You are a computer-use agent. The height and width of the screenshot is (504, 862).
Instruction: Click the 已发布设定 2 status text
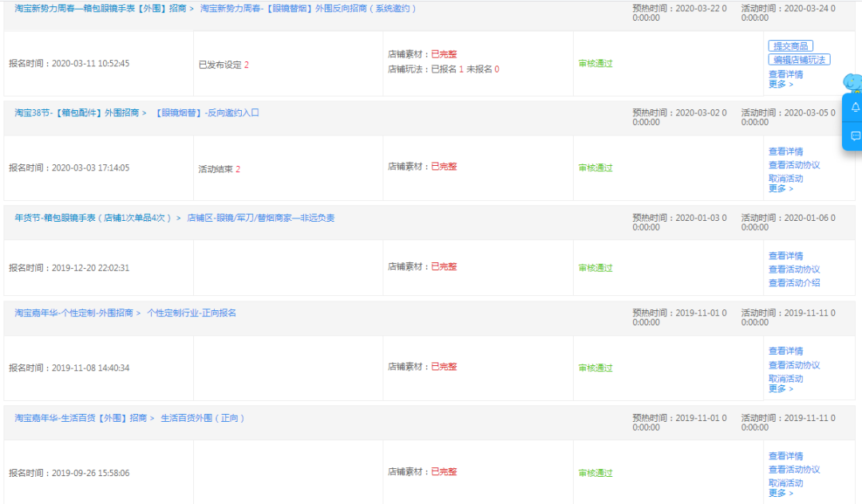(223, 65)
